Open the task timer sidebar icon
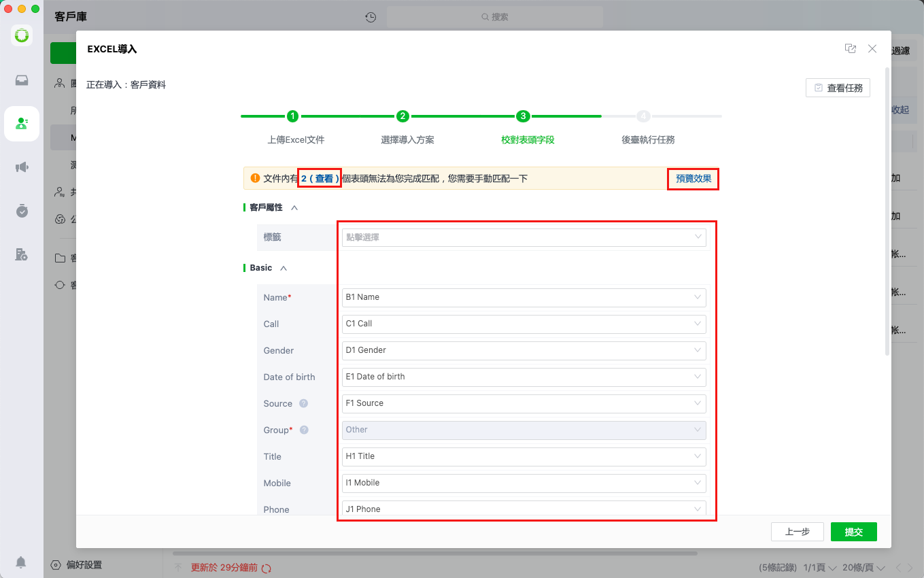The image size is (924, 578). point(22,211)
